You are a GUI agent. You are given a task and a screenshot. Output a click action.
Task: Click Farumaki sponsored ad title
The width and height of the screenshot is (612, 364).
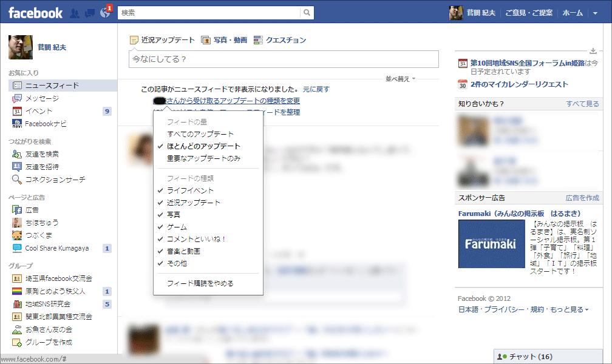(519, 214)
